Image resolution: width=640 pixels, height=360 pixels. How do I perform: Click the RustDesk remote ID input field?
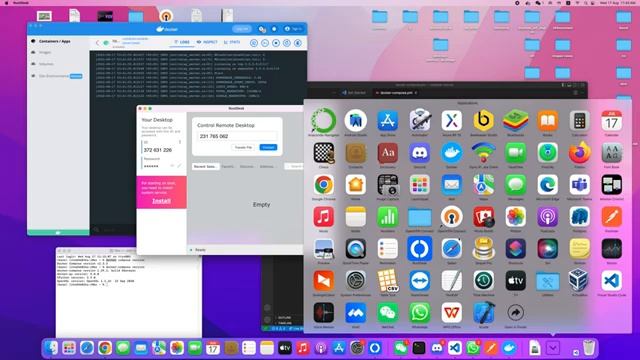click(238, 136)
